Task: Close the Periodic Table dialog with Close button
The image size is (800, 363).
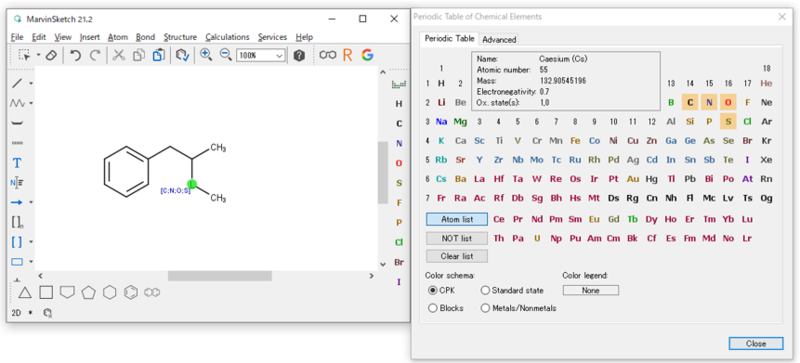Action: tap(756, 344)
